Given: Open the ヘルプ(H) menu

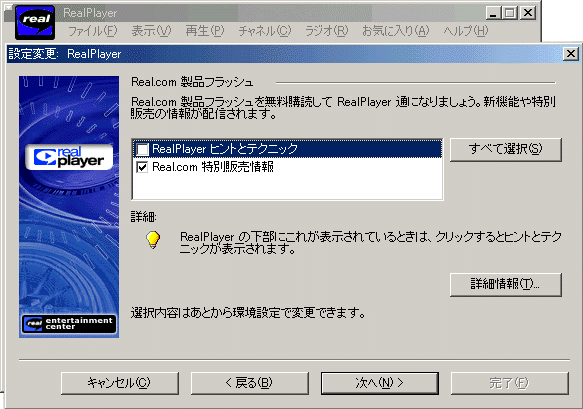Looking at the screenshot, I should point(466,31).
